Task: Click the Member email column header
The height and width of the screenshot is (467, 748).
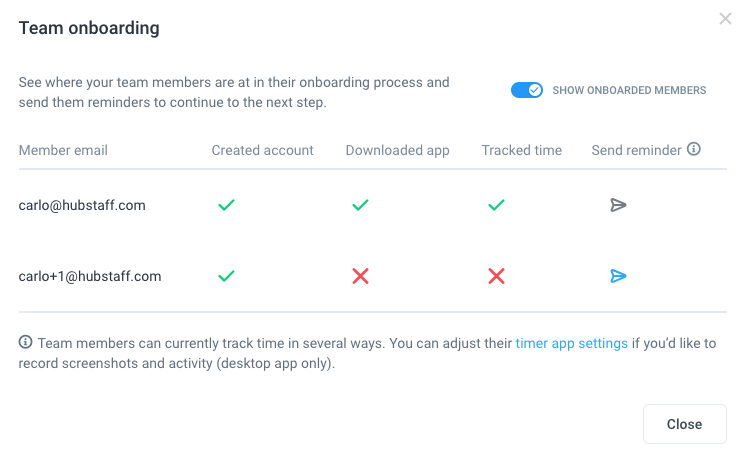Action: pyautogui.click(x=63, y=150)
